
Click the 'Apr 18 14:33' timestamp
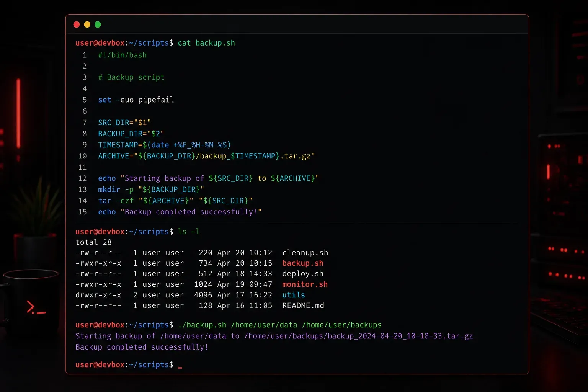245,274
